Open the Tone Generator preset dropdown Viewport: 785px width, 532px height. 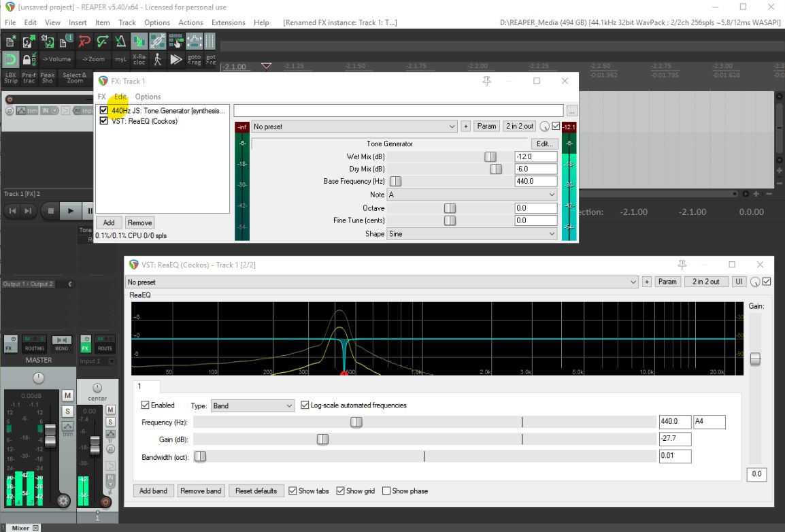(354, 127)
